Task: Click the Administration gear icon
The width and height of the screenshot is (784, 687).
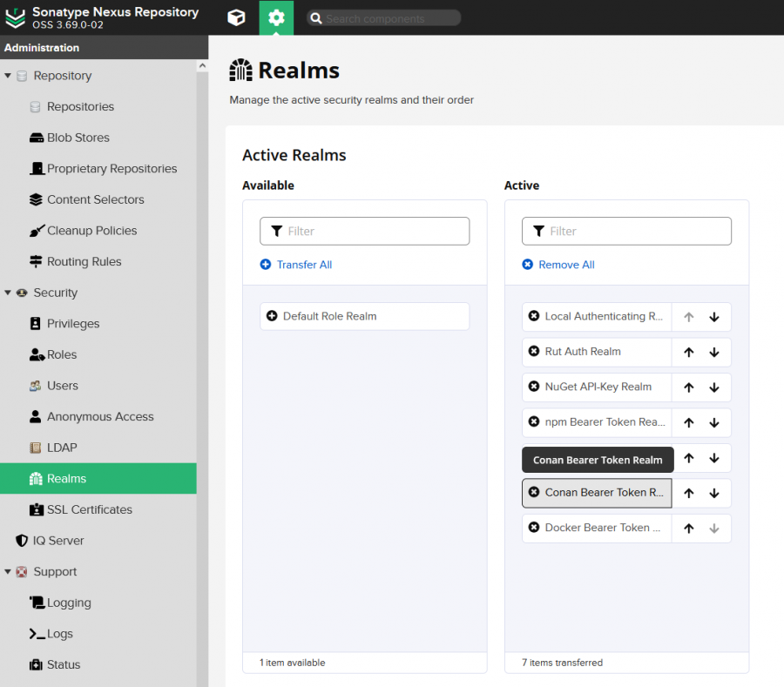Action: [276, 17]
